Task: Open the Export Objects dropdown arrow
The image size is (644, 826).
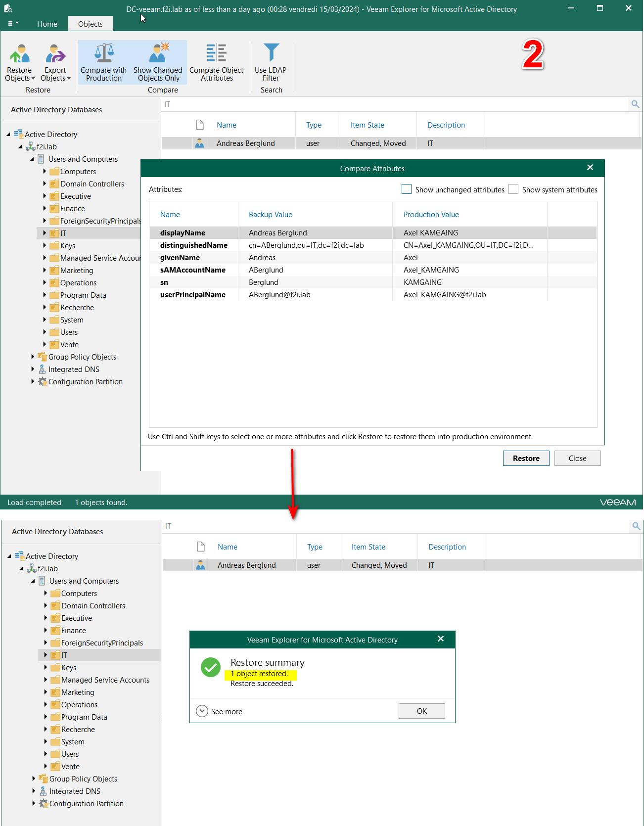Action: [69, 78]
